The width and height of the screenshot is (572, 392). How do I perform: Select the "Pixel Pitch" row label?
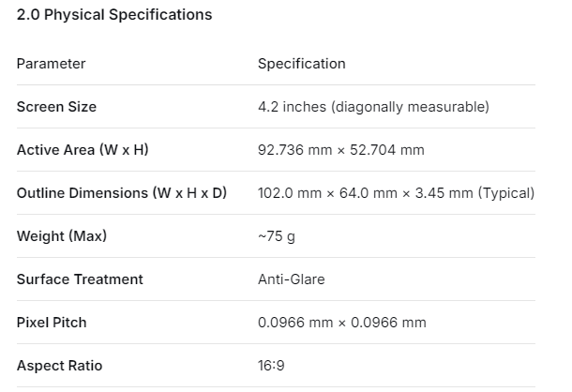(x=52, y=323)
